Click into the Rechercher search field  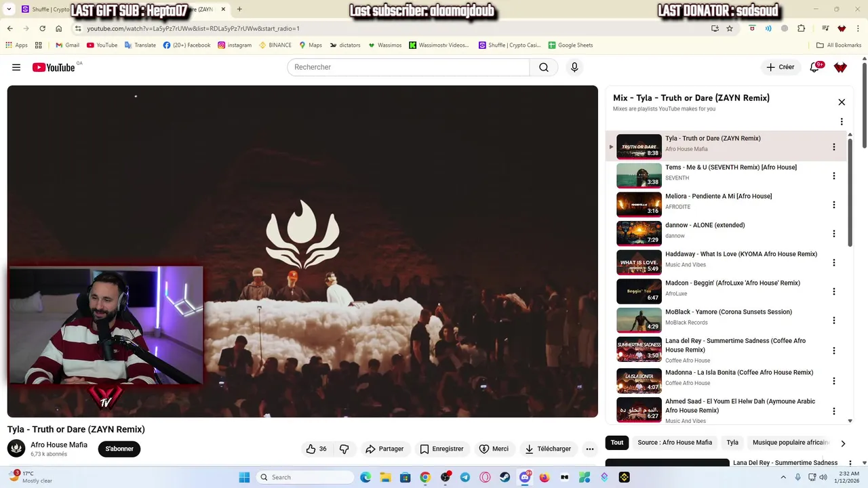[408, 67]
